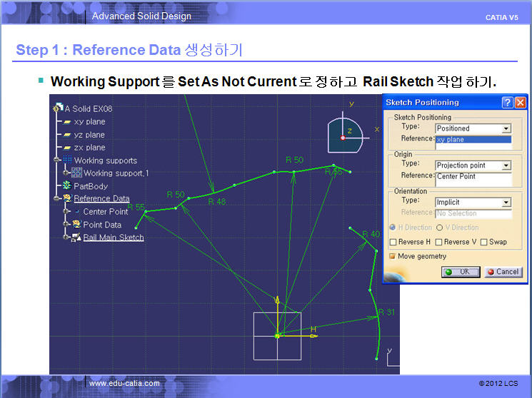532x398 pixels.
Task: Toggle the Move geometry option
Action: 392,256
